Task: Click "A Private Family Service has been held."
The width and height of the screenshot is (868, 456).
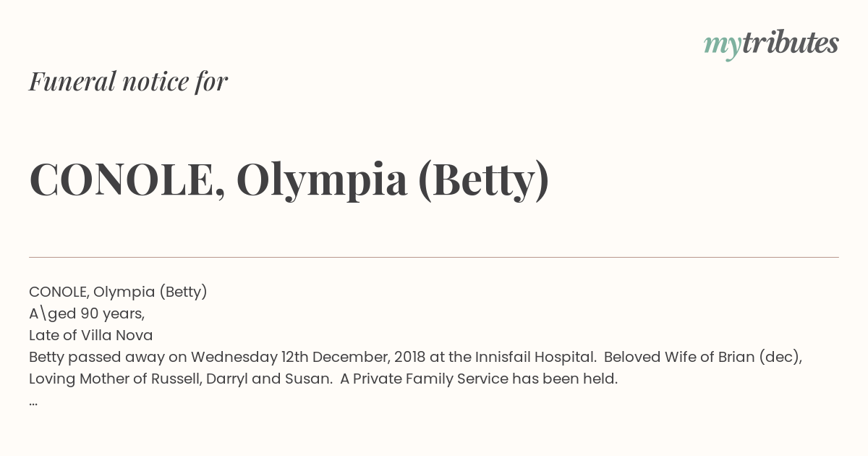Action: [x=479, y=379]
